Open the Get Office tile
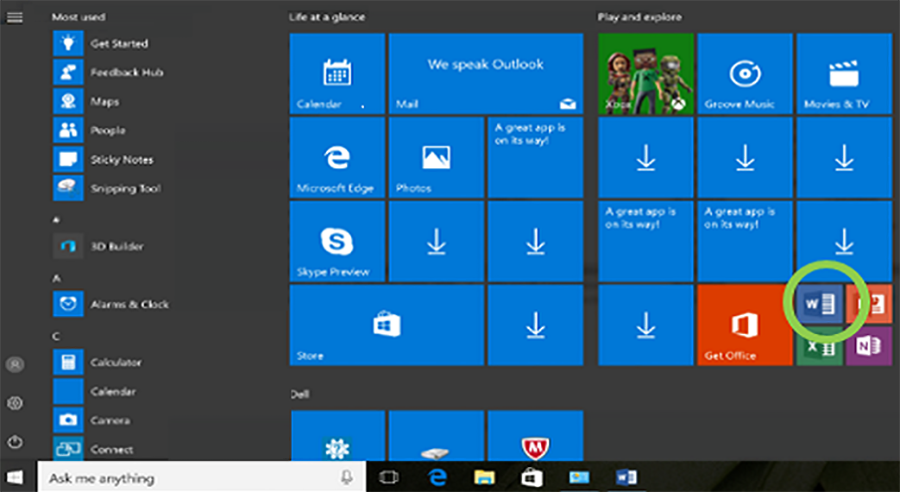This screenshot has width=900, height=492. tap(743, 324)
